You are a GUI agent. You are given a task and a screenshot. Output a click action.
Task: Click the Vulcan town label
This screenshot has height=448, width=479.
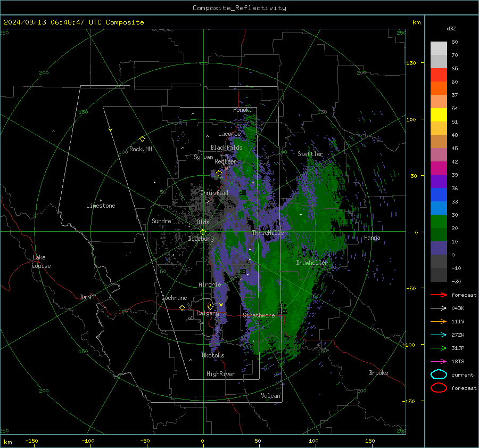click(x=270, y=396)
